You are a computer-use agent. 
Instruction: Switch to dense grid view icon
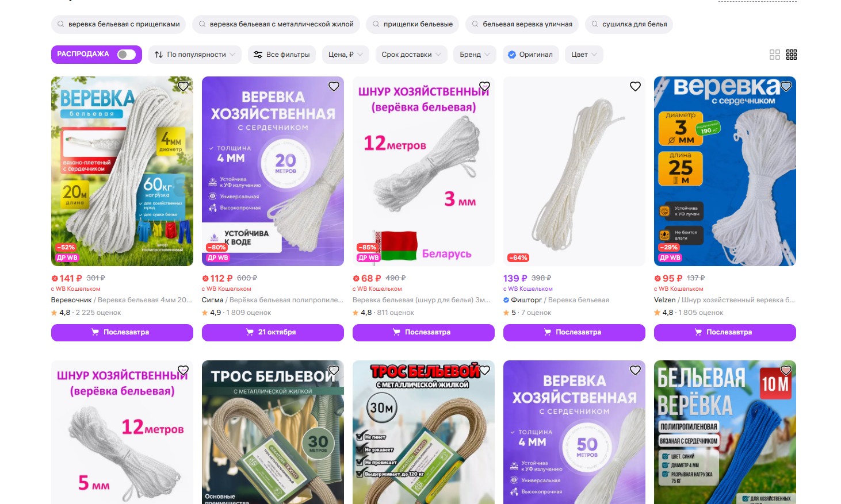792,55
